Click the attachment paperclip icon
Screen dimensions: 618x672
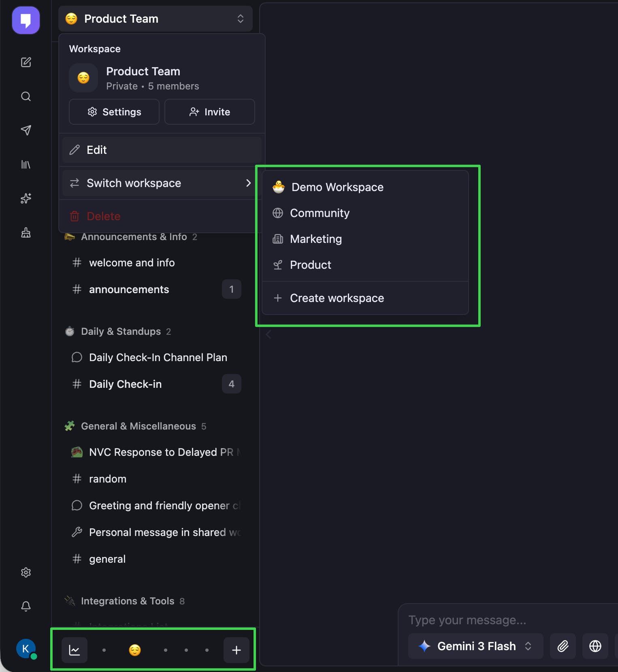(563, 646)
